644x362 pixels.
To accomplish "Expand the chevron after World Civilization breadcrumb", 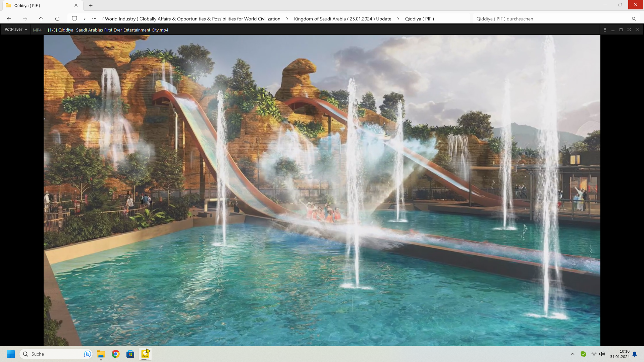I will (287, 19).
